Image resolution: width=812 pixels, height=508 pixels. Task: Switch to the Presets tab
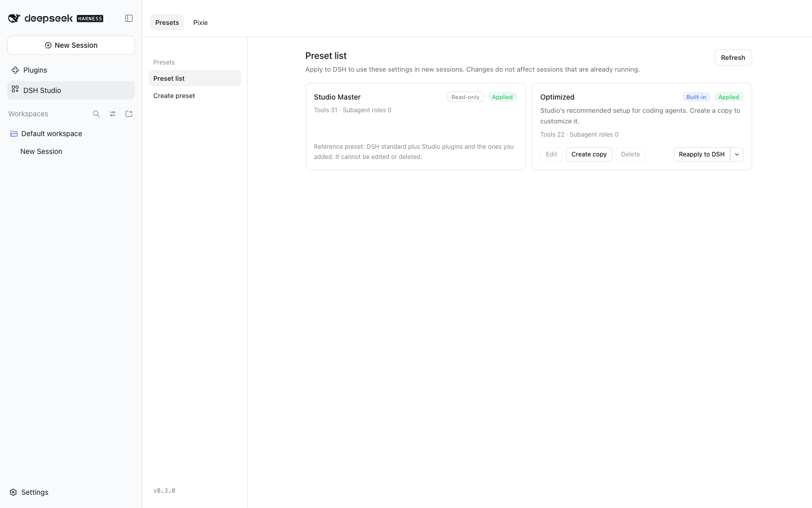pyautogui.click(x=167, y=22)
